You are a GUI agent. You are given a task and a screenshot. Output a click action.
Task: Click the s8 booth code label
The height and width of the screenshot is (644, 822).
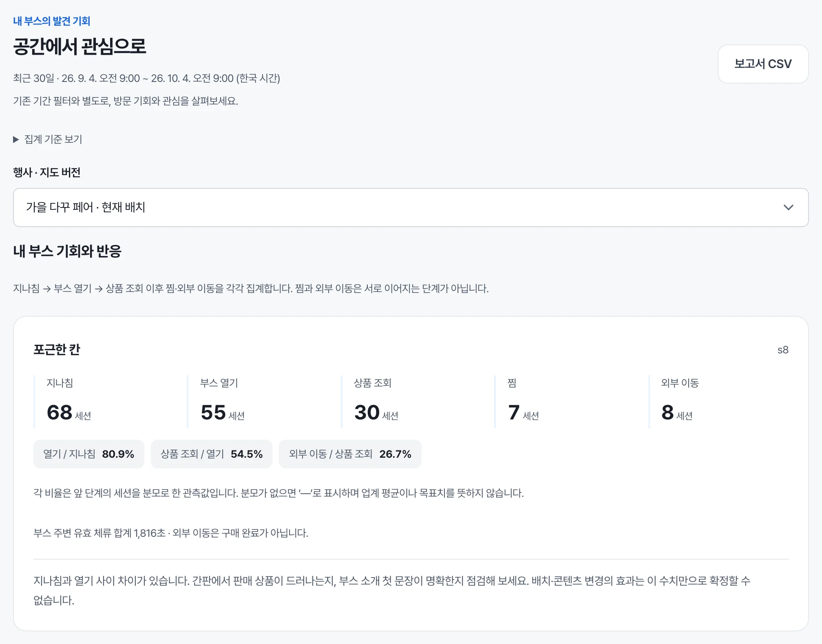tap(783, 350)
